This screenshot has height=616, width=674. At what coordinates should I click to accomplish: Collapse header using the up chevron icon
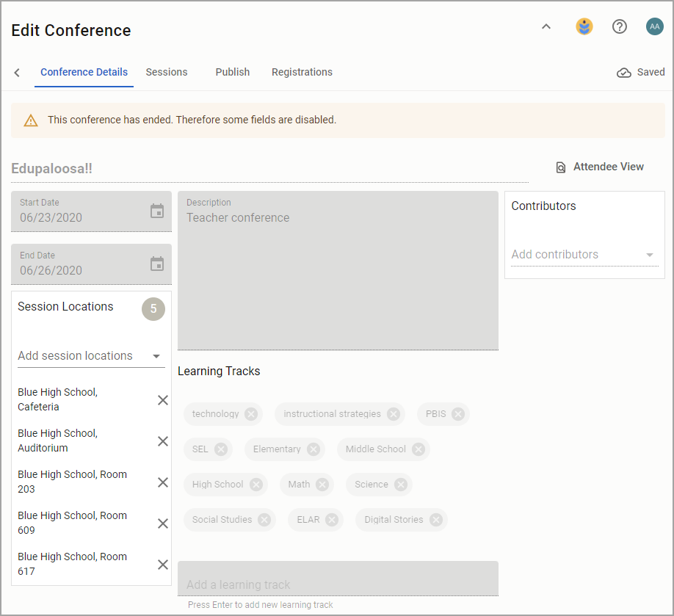(x=546, y=26)
